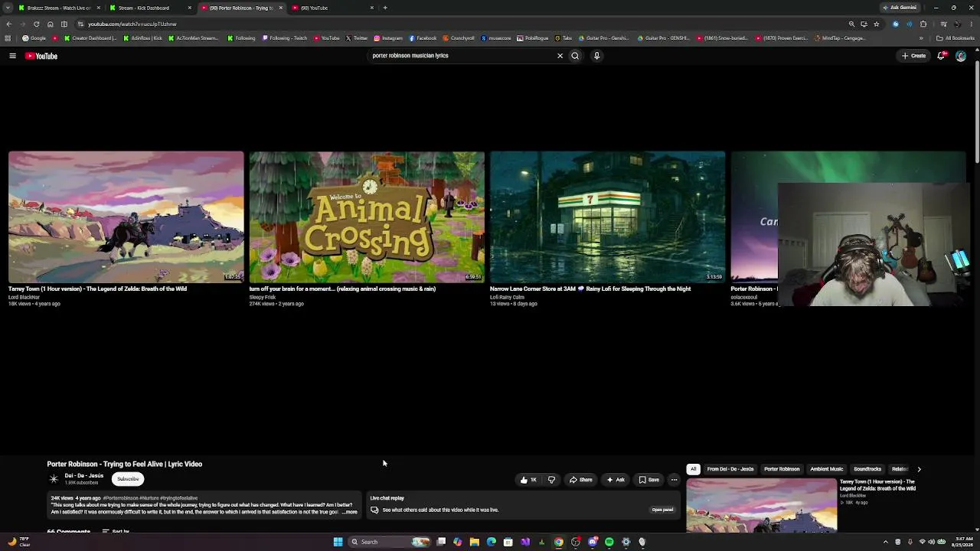The image size is (980, 551).
Task: Open Microsoft Edge from the taskbar
Action: [x=492, y=542]
